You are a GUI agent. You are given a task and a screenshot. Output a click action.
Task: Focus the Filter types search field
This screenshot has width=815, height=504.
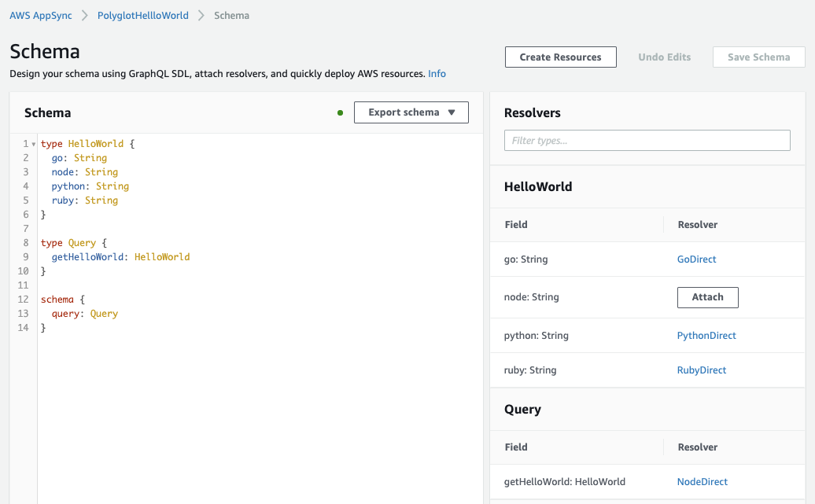point(647,141)
